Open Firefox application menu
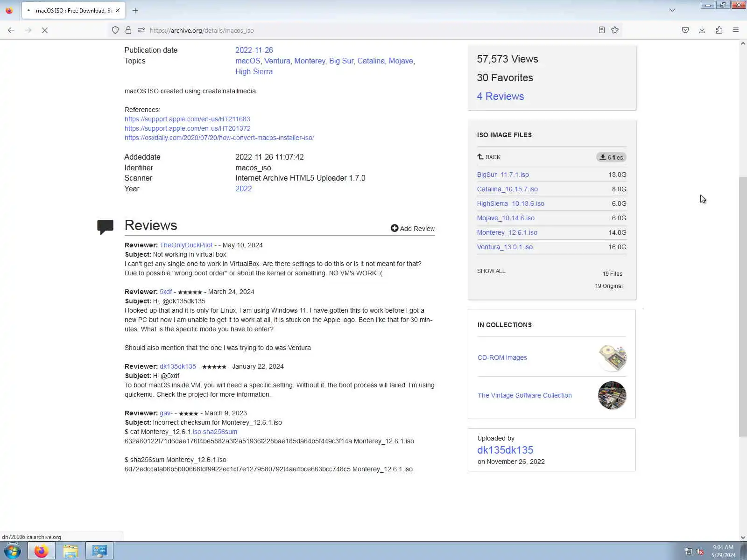Image resolution: width=747 pixels, height=560 pixels. coord(736,30)
